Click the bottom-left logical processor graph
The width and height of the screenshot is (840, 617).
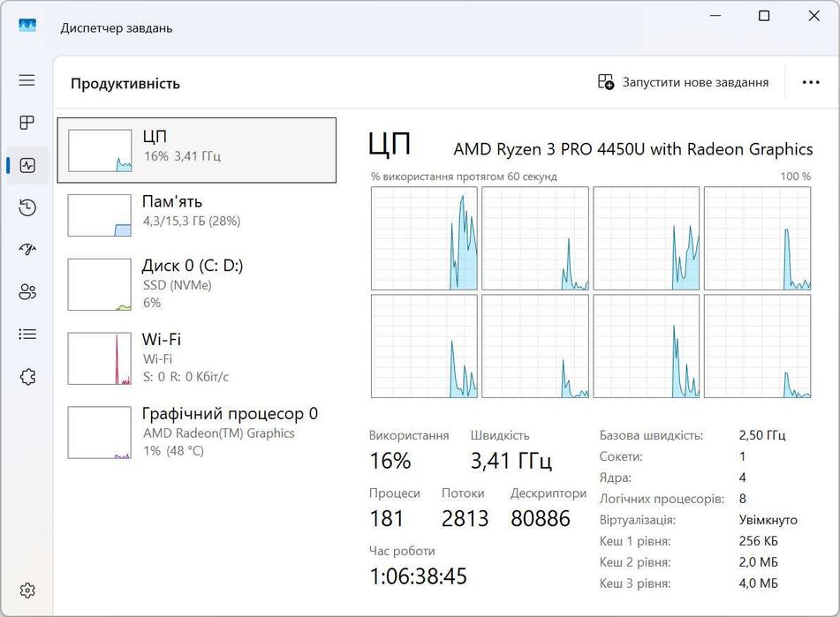(424, 346)
